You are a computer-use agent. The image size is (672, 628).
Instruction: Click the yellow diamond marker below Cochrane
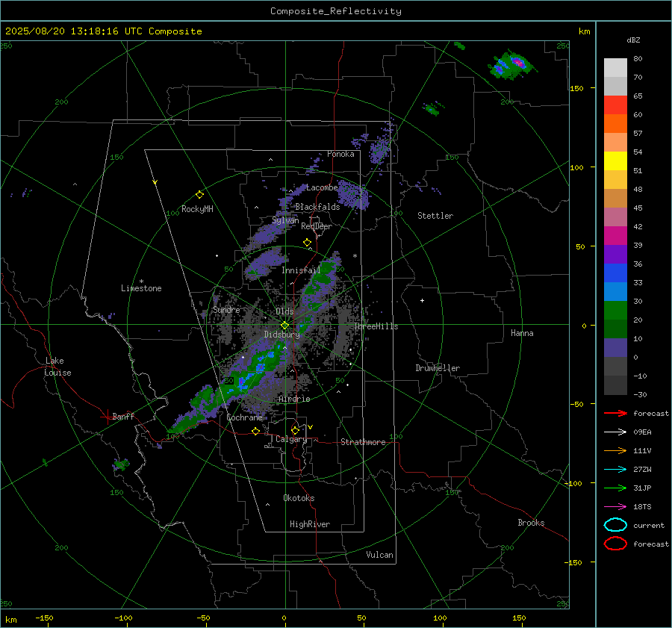point(256,431)
